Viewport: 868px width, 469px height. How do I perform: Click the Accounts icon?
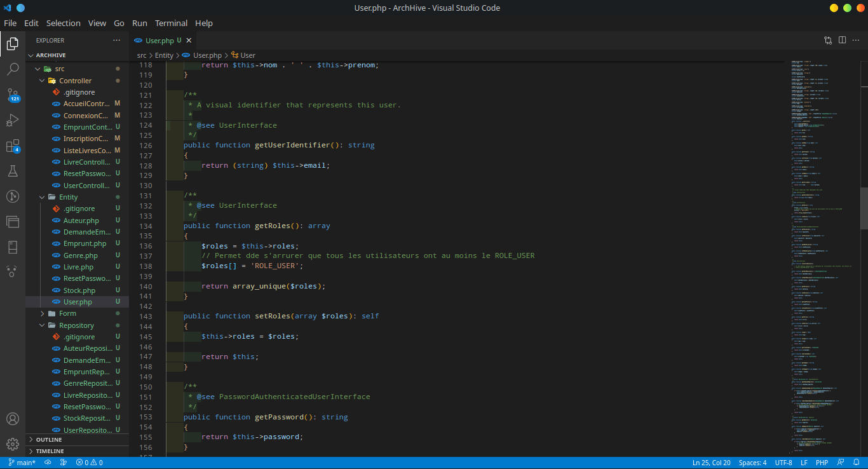coord(13,419)
